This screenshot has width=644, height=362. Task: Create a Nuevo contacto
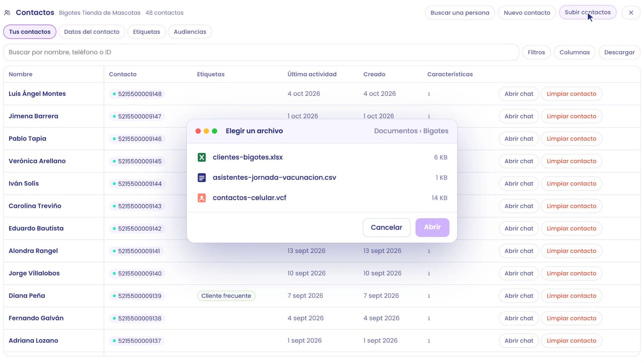coord(527,13)
